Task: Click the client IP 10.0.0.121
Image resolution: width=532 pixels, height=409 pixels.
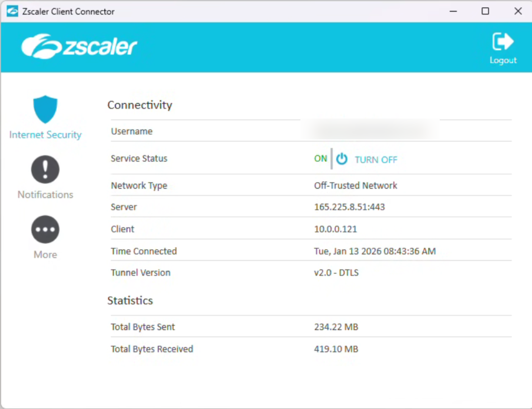Action: click(x=336, y=229)
